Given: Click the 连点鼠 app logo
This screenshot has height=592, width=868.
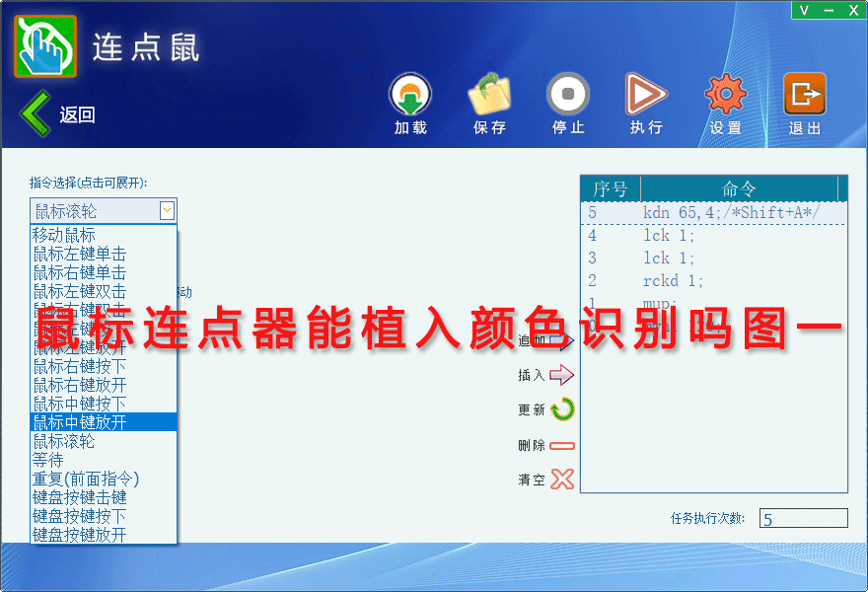Looking at the screenshot, I should (x=45, y=46).
